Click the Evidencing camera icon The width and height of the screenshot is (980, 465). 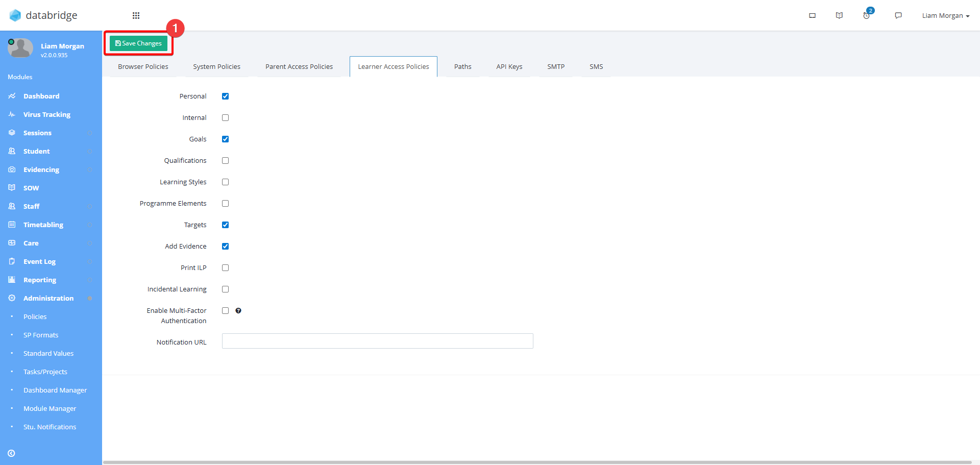click(12, 169)
